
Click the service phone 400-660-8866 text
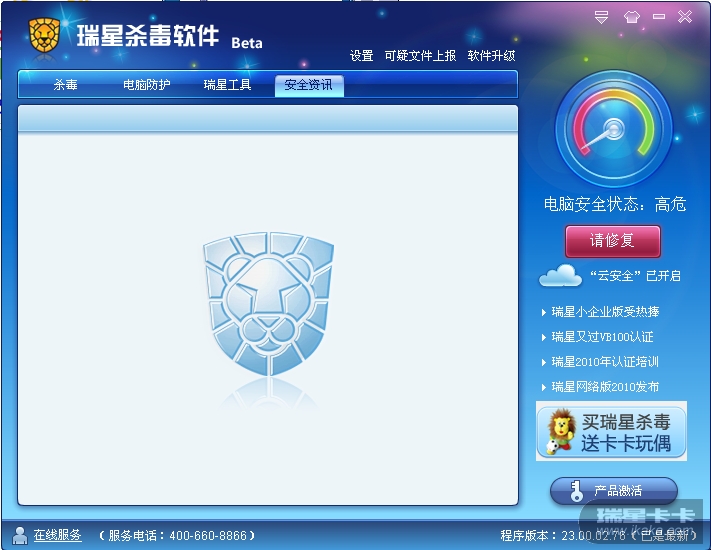click(x=177, y=536)
